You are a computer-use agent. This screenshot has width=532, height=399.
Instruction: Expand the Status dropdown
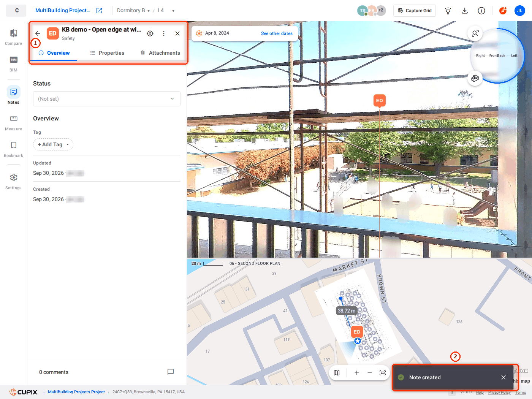107,99
